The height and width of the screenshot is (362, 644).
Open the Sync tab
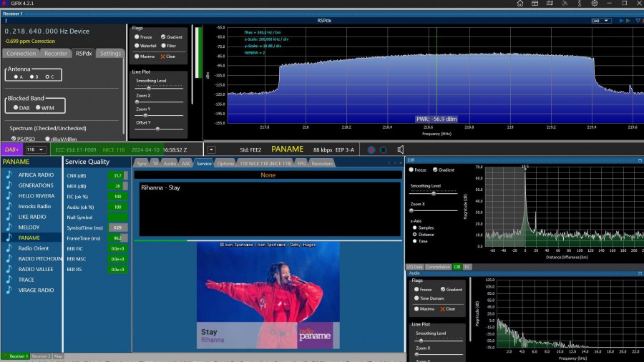[142, 163]
